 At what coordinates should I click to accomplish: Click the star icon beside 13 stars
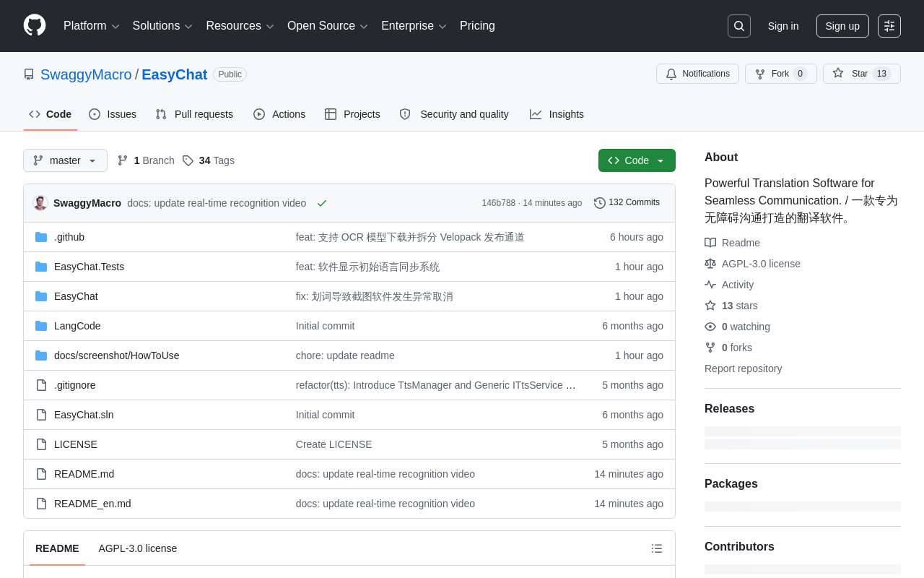710,306
